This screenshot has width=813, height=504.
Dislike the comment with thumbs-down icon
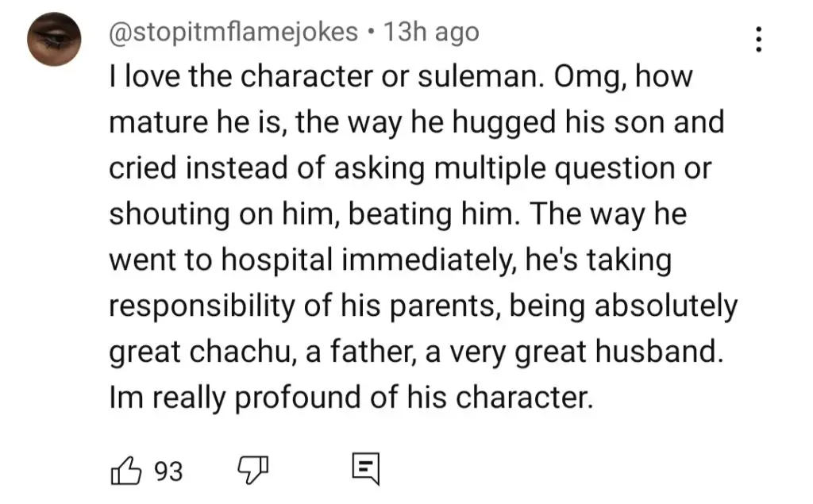253,471
